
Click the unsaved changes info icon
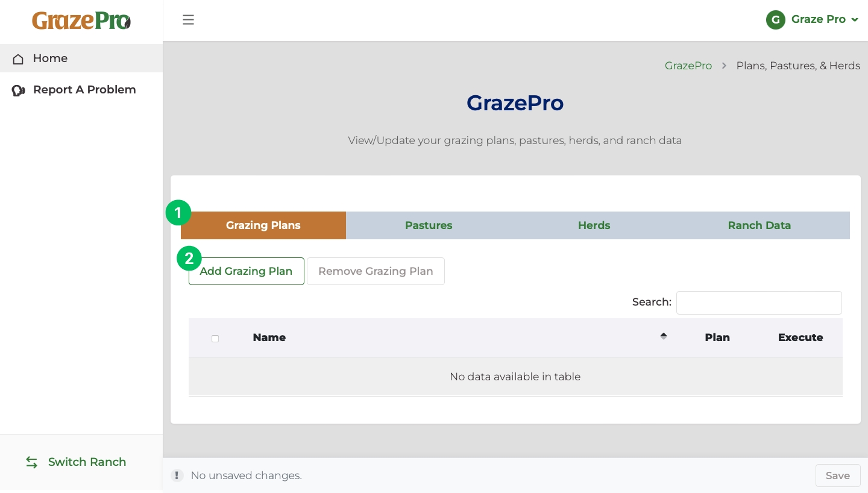(x=177, y=476)
